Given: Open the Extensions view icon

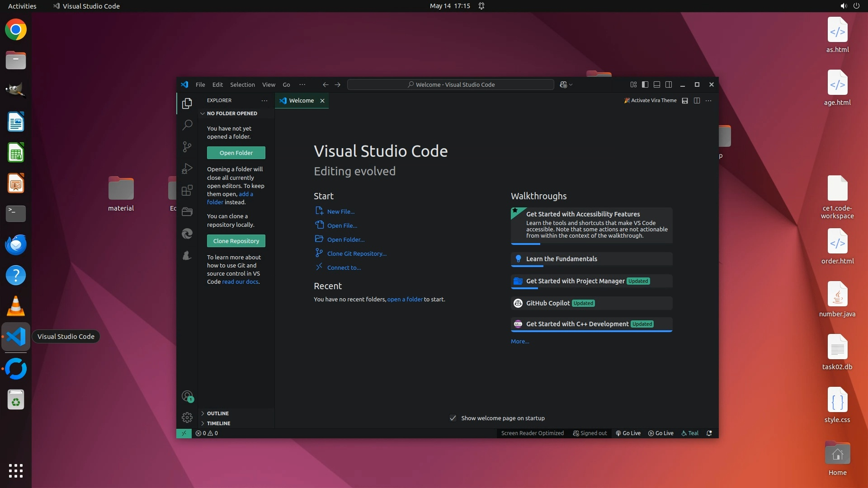Looking at the screenshot, I should coord(187,190).
